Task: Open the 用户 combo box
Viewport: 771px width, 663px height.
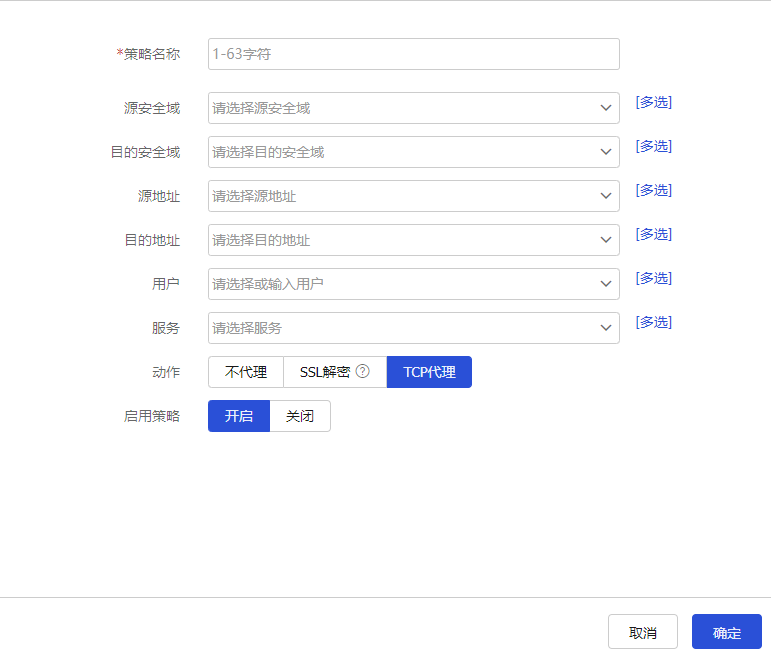Action: (x=413, y=284)
